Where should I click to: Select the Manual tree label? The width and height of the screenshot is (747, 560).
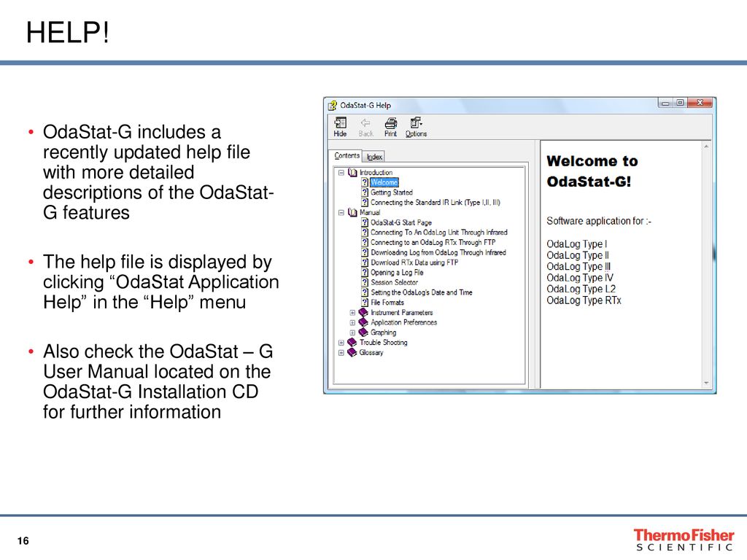click(370, 212)
